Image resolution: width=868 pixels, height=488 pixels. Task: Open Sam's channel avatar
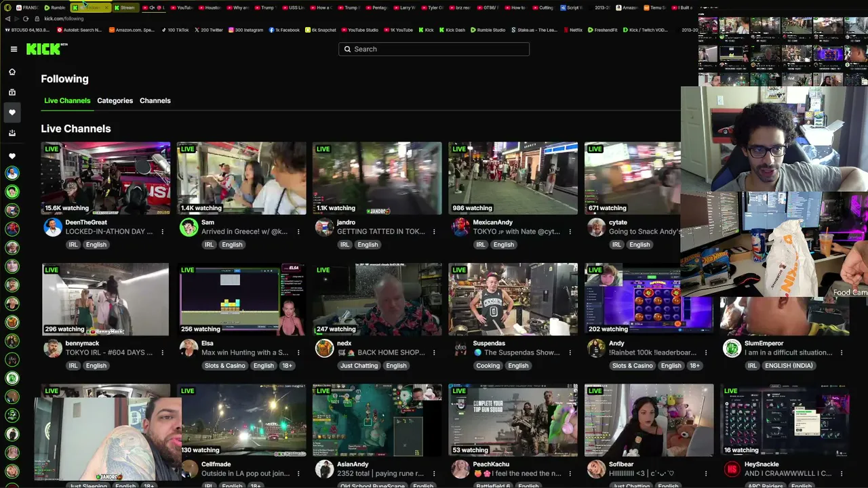tap(189, 227)
